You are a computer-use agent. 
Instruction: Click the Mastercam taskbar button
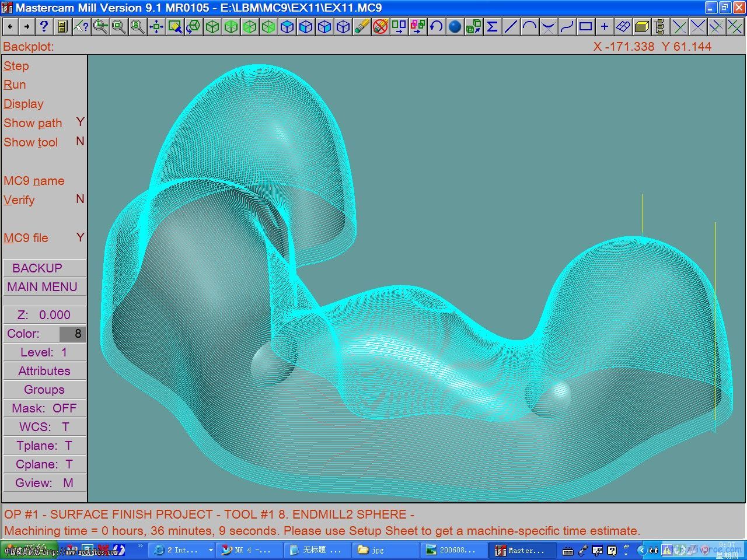tap(522, 550)
